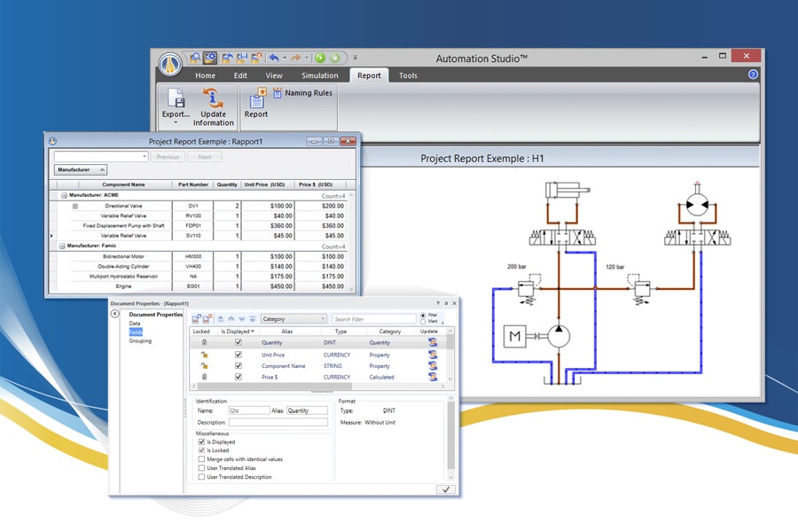Click the Next button in the report window
The height and width of the screenshot is (532, 798).
[204, 157]
